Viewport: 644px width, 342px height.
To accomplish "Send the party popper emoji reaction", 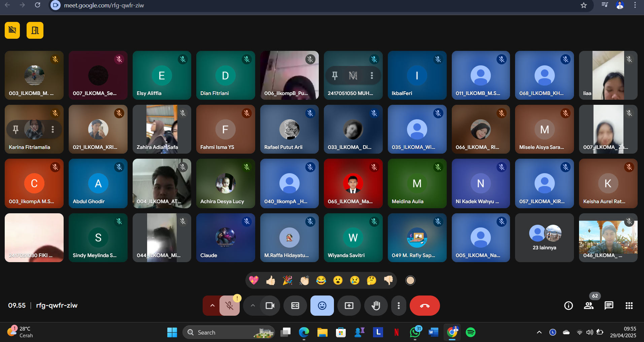I will 287,280.
